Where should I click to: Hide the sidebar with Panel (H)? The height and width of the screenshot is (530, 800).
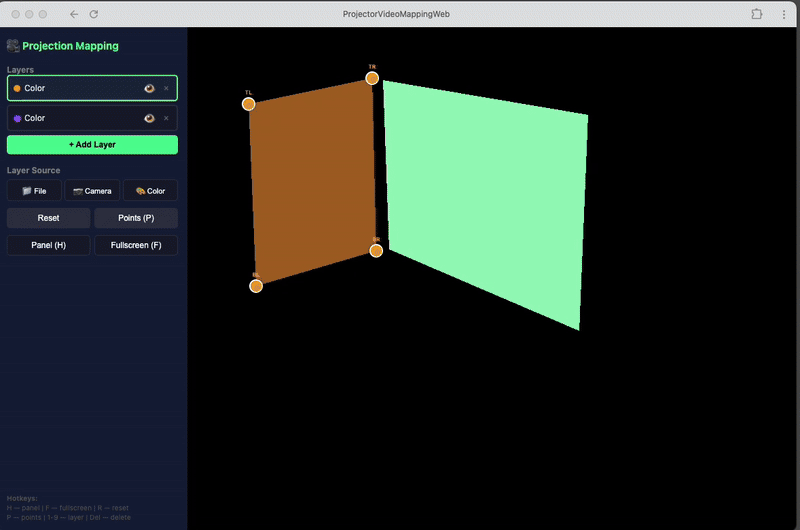tap(48, 245)
